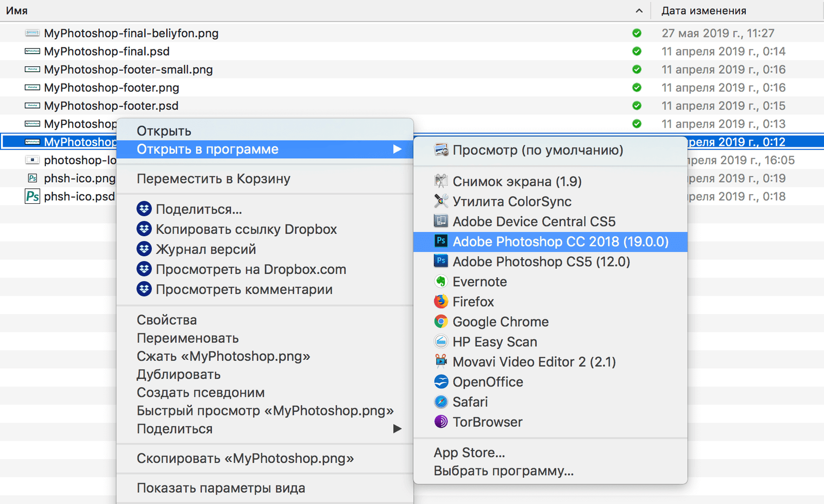
Task: Click the Дата изменения column header
Action: 703,11
